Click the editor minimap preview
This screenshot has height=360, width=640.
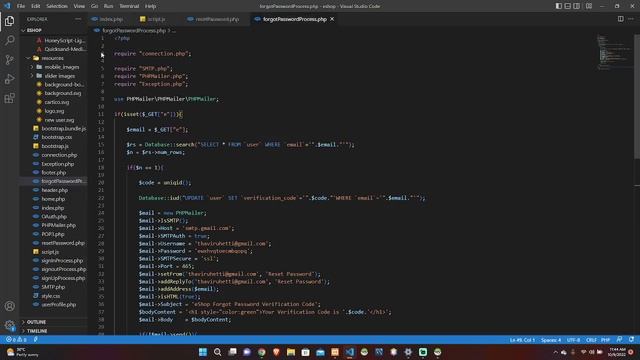tap(614, 52)
